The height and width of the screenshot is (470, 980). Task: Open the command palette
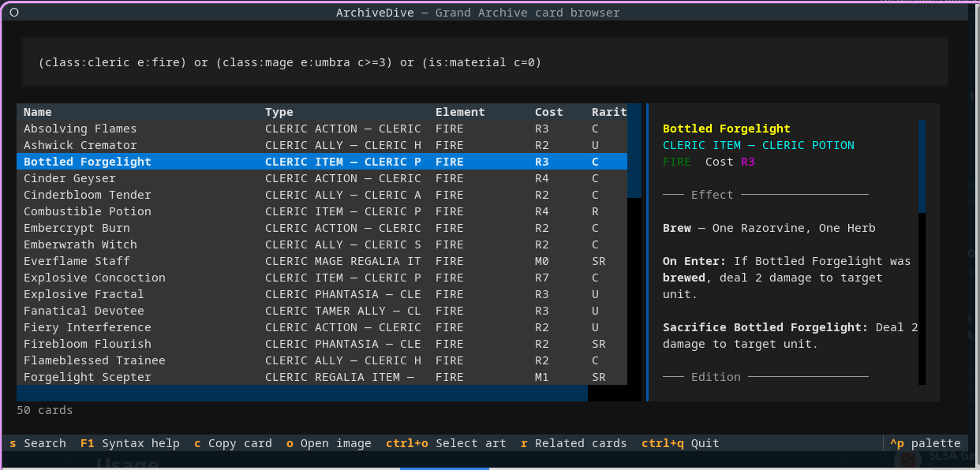pyautogui.click(x=926, y=443)
